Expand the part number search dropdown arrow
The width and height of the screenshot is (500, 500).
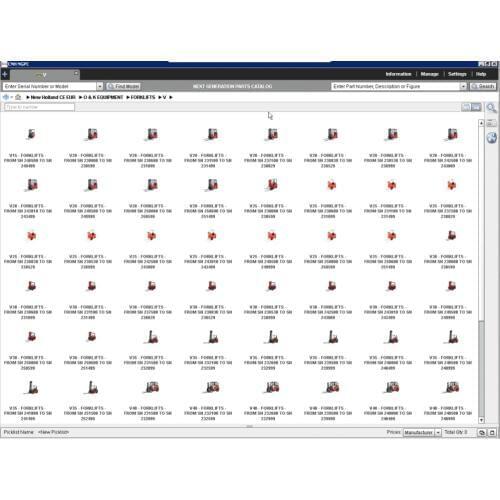click(x=463, y=87)
